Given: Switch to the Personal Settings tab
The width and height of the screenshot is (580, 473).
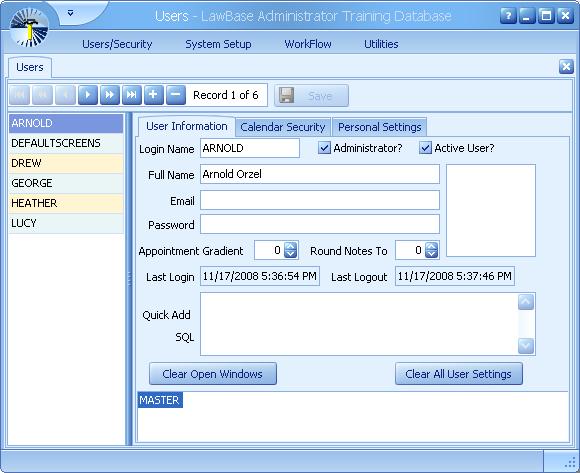Looking at the screenshot, I should click(x=380, y=127).
